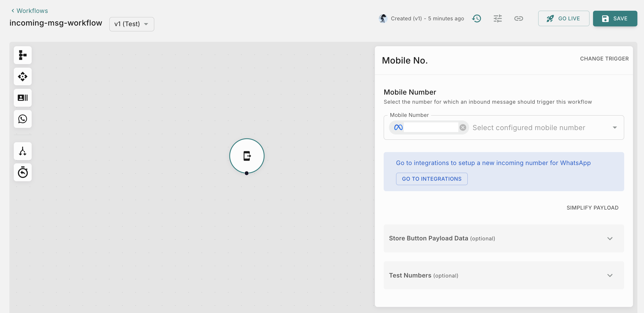Open the v1 (Test) version dropdown
644x313 pixels.
click(132, 24)
